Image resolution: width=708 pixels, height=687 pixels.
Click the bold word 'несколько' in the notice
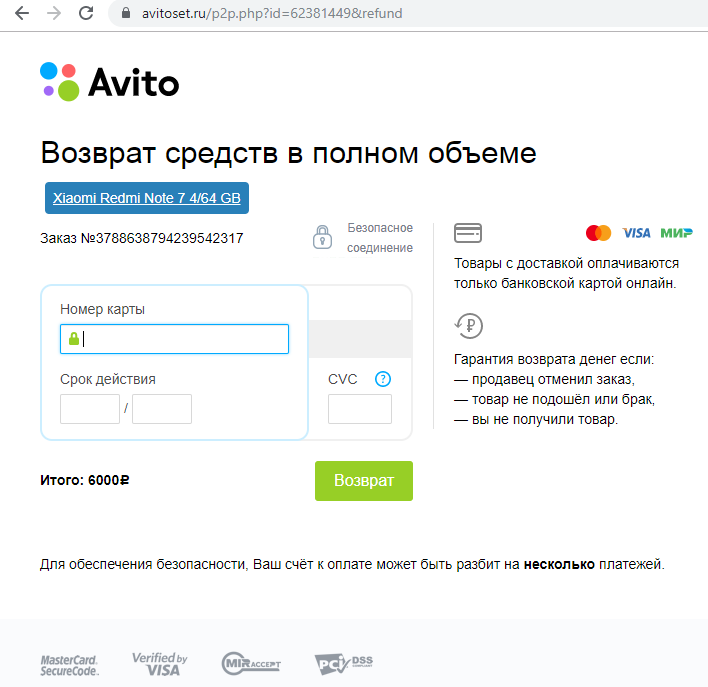point(559,564)
